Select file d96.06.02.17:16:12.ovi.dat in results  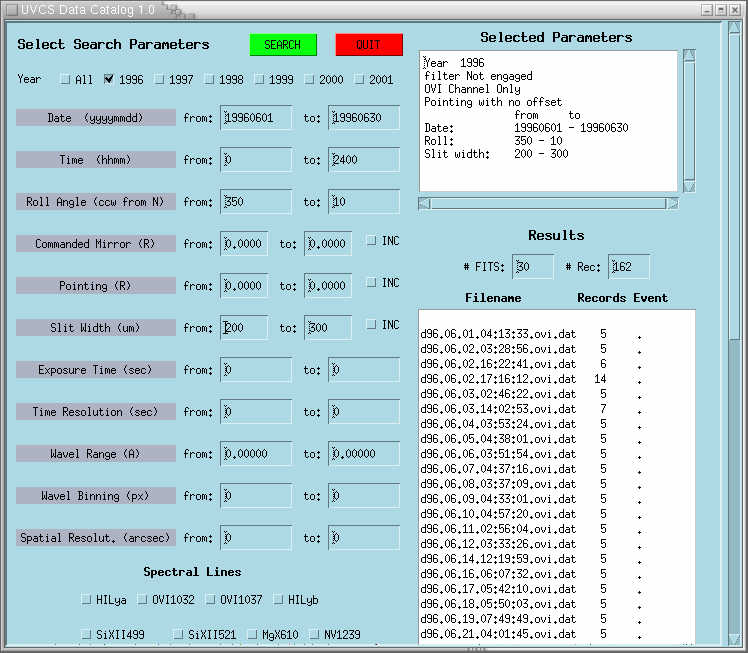point(498,380)
